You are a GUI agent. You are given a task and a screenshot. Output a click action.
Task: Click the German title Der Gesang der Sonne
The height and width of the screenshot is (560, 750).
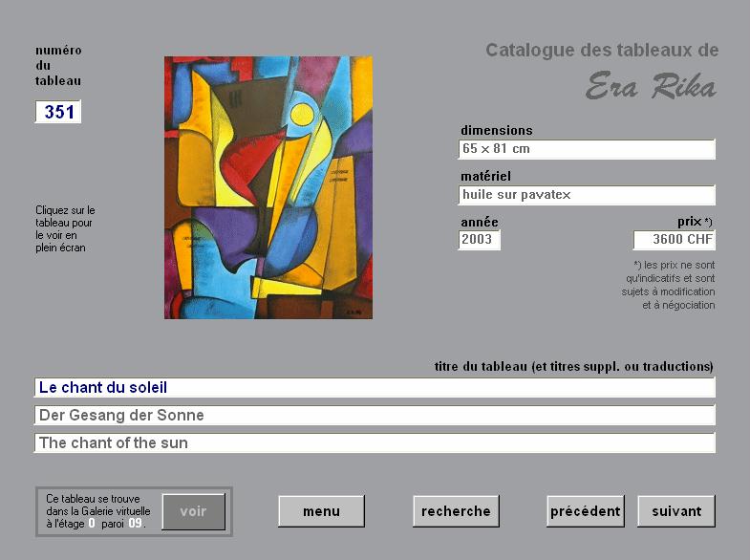[x=375, y=415]
